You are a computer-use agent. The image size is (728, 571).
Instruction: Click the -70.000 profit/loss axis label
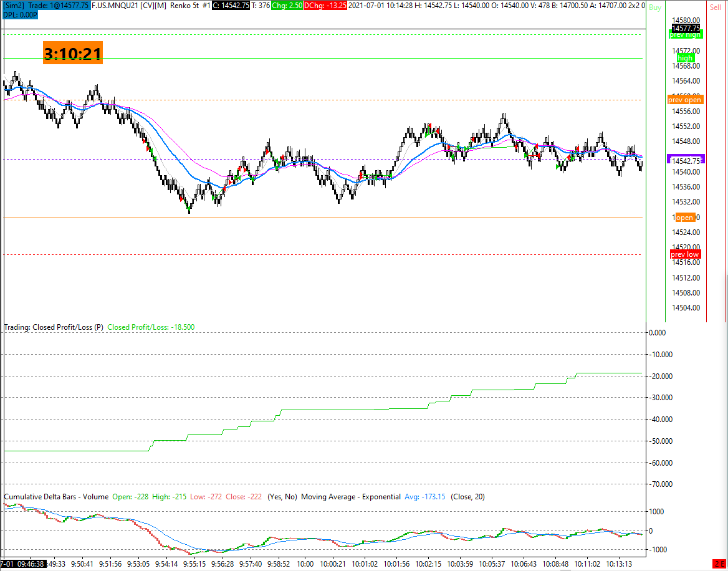pyautogui.click(x=660, y=484)
